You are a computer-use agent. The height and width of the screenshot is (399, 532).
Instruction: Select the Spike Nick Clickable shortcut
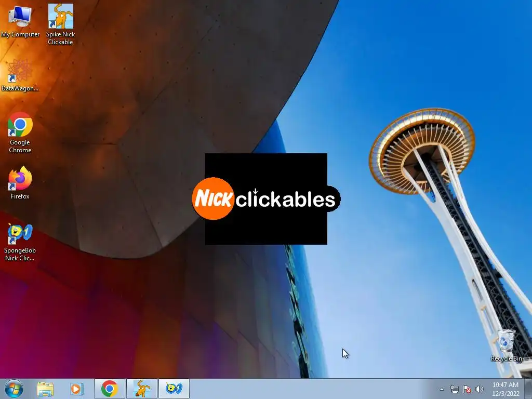pyautogui.click(x=60, y=24)
